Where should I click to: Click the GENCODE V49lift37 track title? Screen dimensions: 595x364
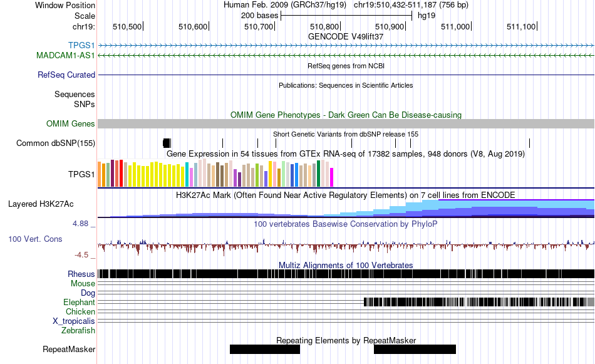[x=346, y=36]
